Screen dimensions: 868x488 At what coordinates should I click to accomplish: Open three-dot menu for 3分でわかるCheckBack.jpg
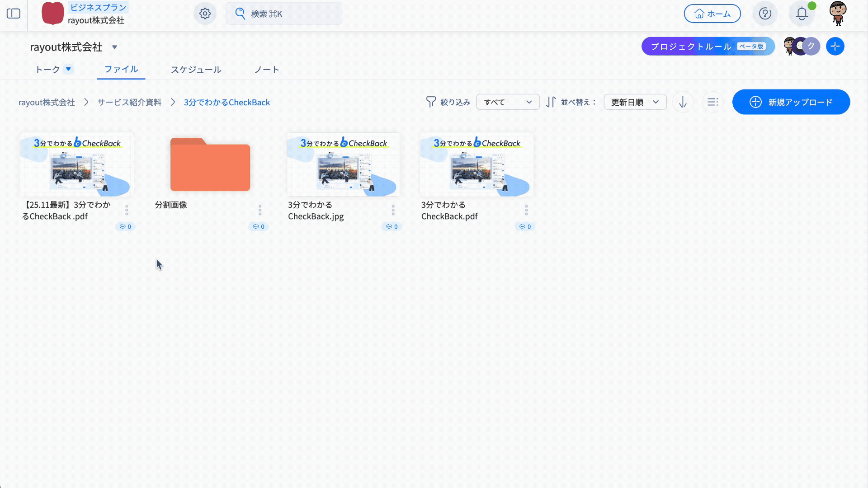[x=393, y=210]
